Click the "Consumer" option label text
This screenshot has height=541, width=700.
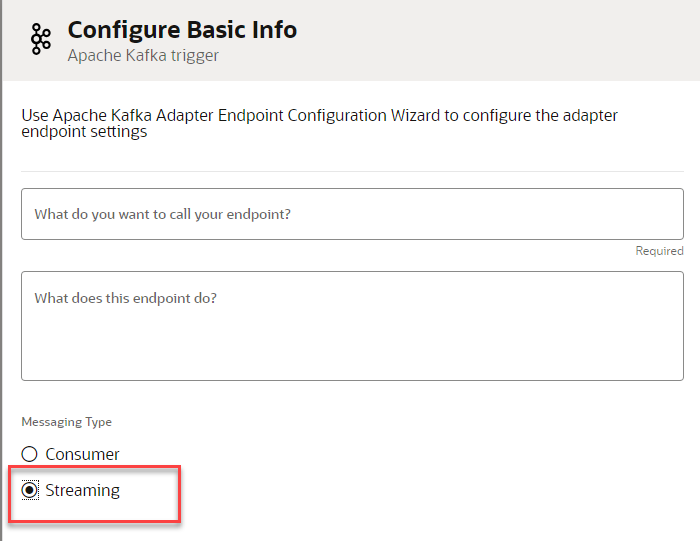click(x=82, y=454)
